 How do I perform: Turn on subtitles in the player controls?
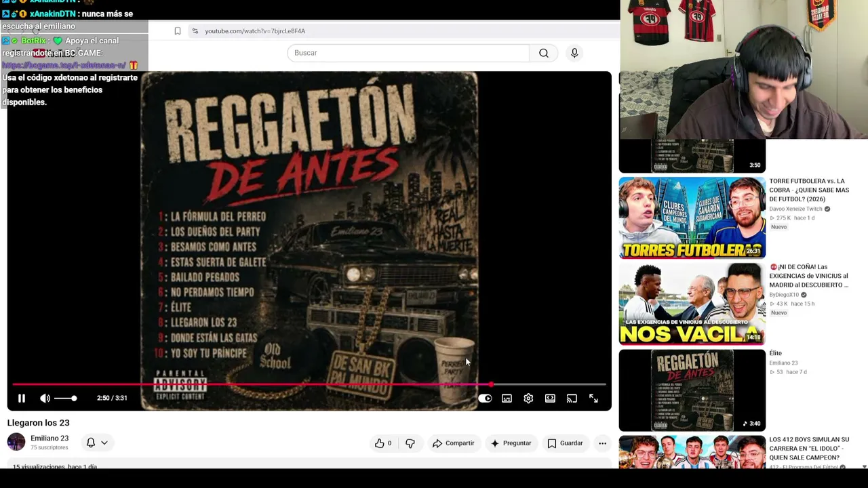(507, 399)
